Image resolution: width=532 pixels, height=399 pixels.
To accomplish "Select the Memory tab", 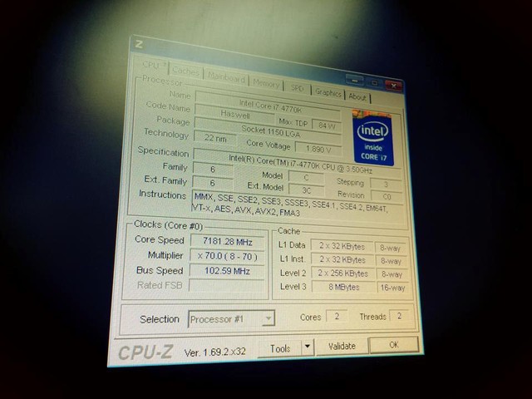I will [266, 83].
